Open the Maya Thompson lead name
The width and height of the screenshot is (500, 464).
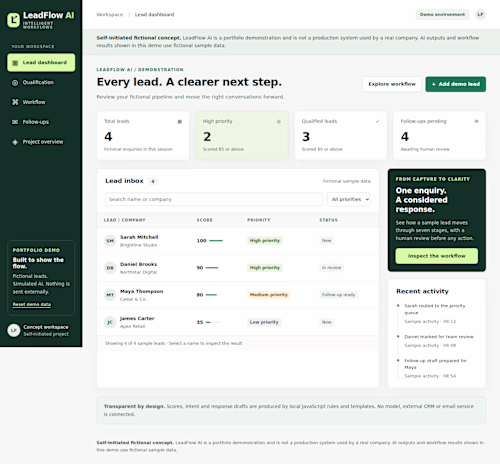[x=142, y=291]
